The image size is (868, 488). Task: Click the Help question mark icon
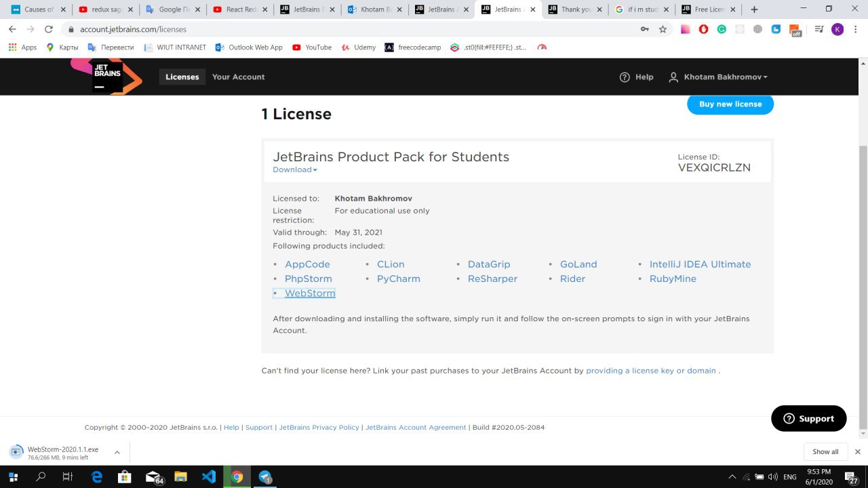625,77
